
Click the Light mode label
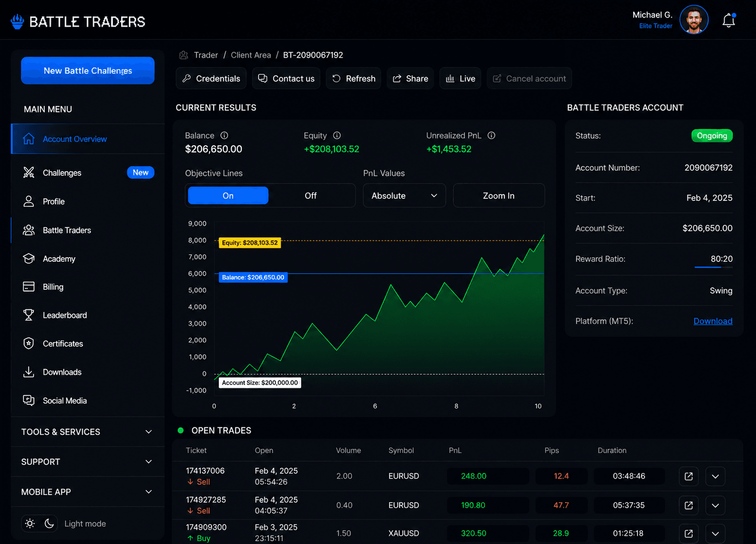point(85,524)
